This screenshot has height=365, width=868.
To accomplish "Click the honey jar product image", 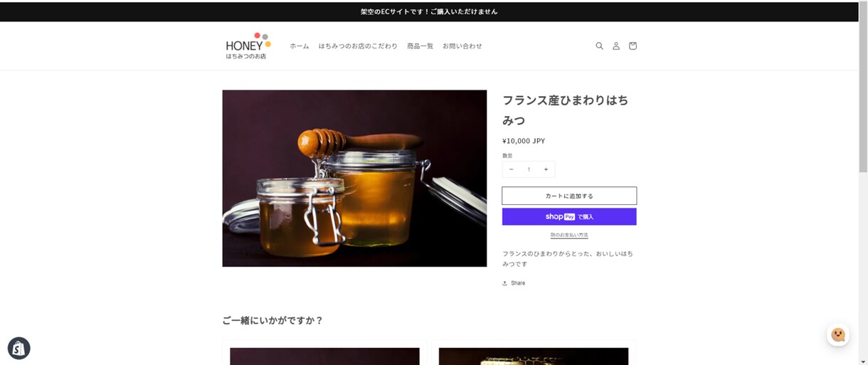I will pyautogui.click(x=354, y=178).
